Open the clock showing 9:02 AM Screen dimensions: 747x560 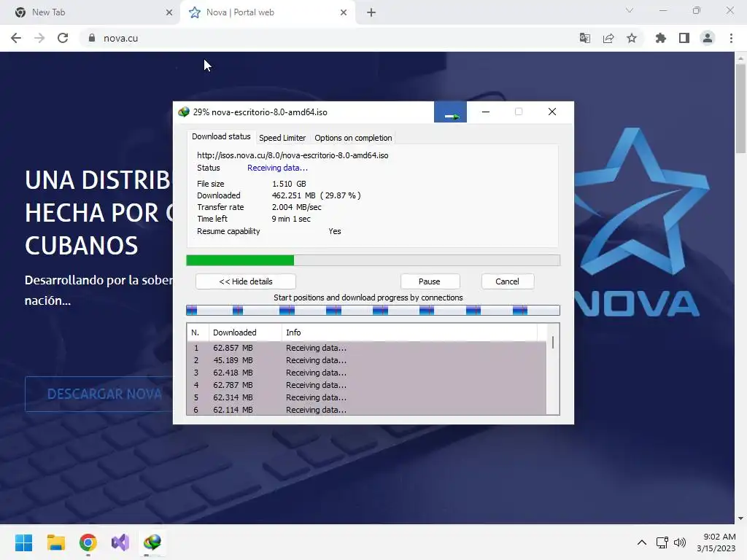click(x=716, y=542)
